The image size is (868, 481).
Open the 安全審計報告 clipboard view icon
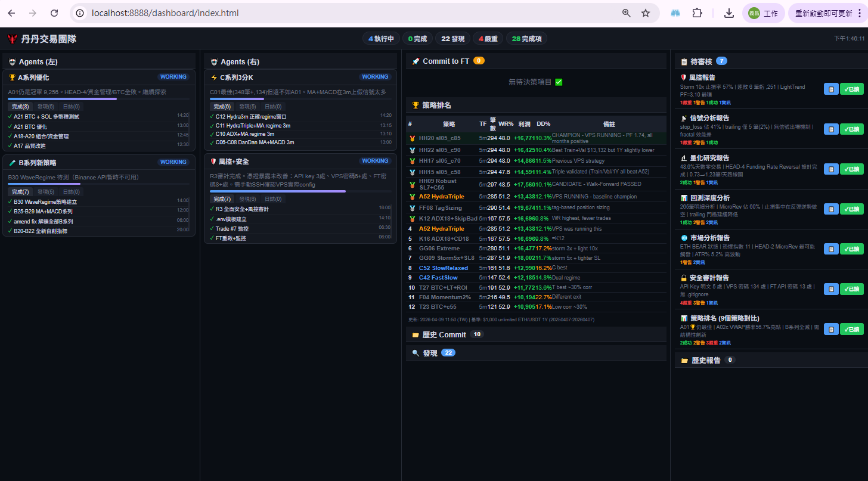[831, 289]
